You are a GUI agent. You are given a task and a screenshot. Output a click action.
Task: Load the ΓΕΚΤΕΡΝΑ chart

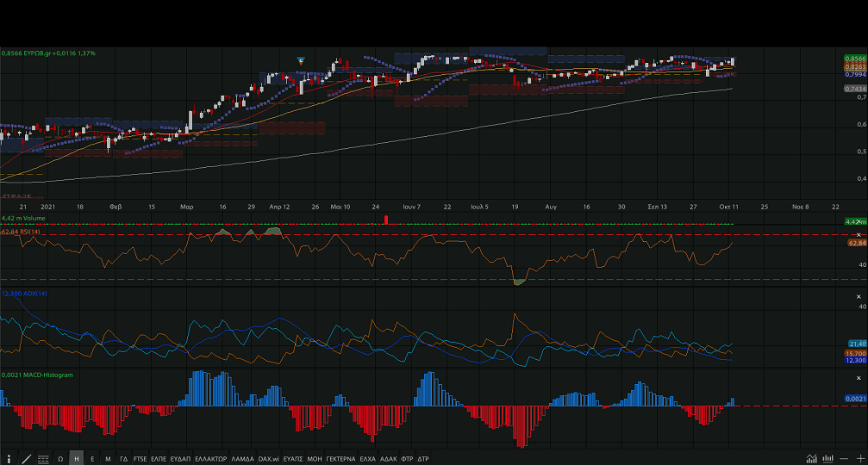pos(340,459)
